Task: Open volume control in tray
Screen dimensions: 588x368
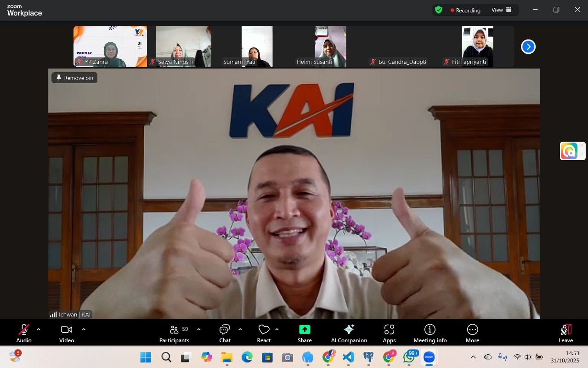Action: pos(527,357)
